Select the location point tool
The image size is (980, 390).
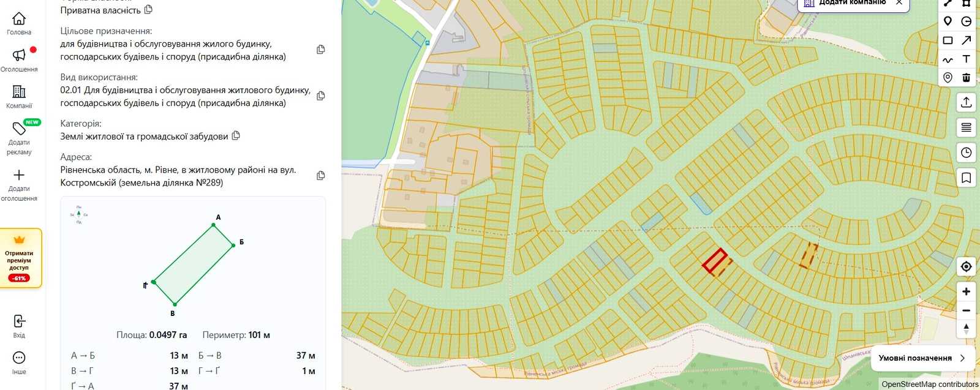coord(948,78)
